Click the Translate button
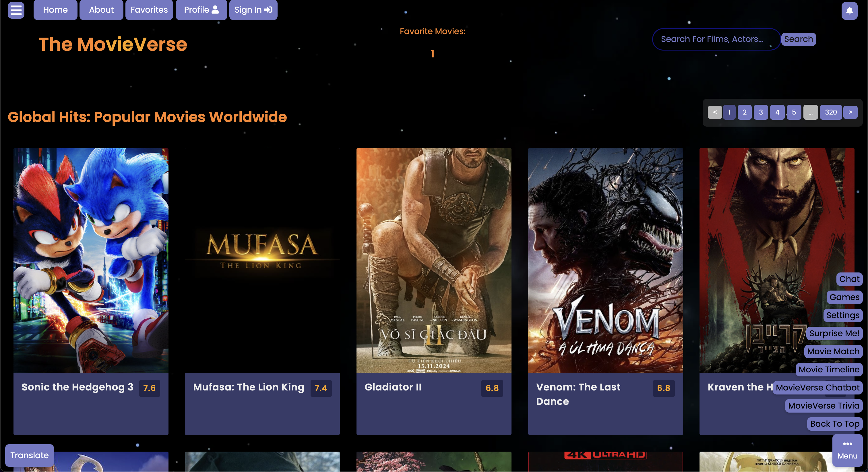868x472 pixels. pyautogui.click(x=29, y=455)
